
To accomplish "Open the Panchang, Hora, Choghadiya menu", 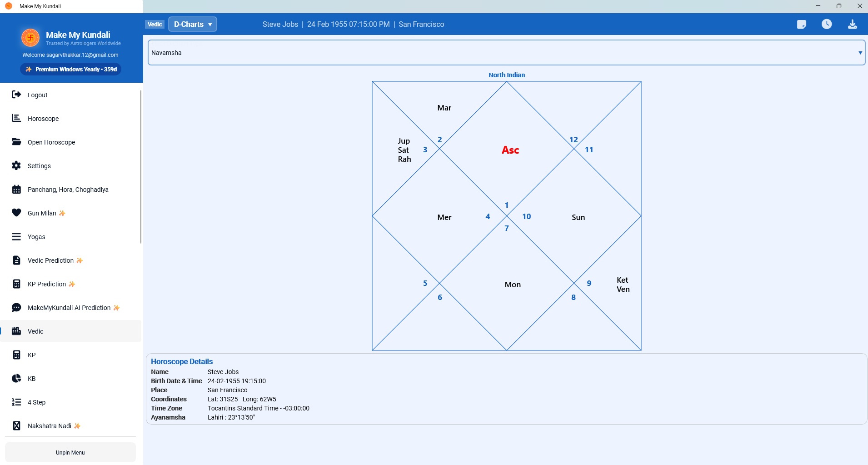I will tap(68, 190).
